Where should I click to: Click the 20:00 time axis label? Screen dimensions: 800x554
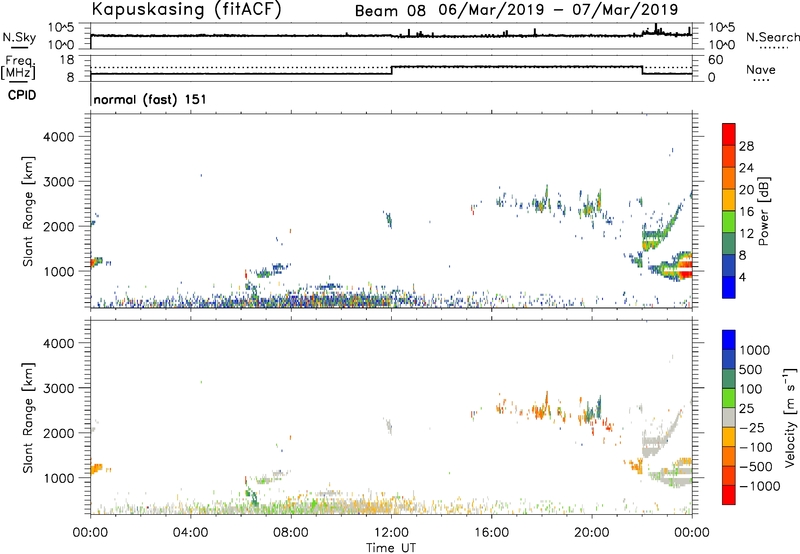coord(592,533)
